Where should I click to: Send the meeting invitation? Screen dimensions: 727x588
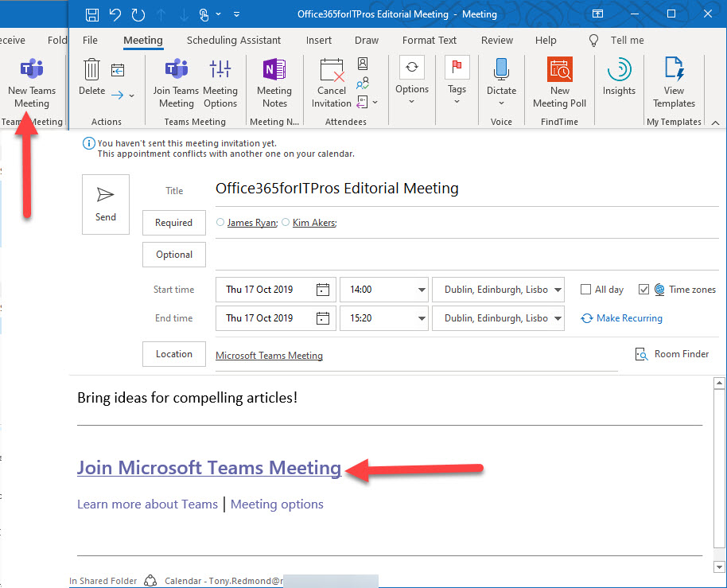[x=106, y=204]
